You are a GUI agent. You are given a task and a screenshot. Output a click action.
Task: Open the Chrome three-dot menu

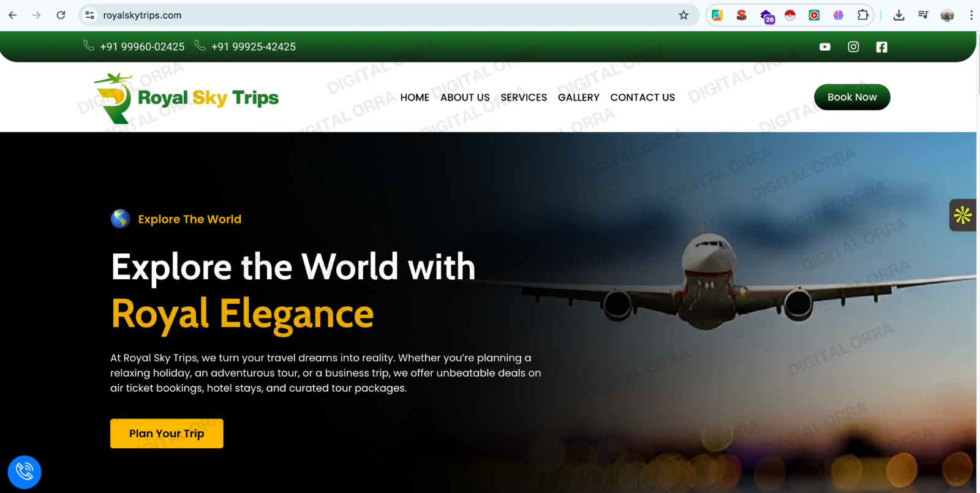971,15
